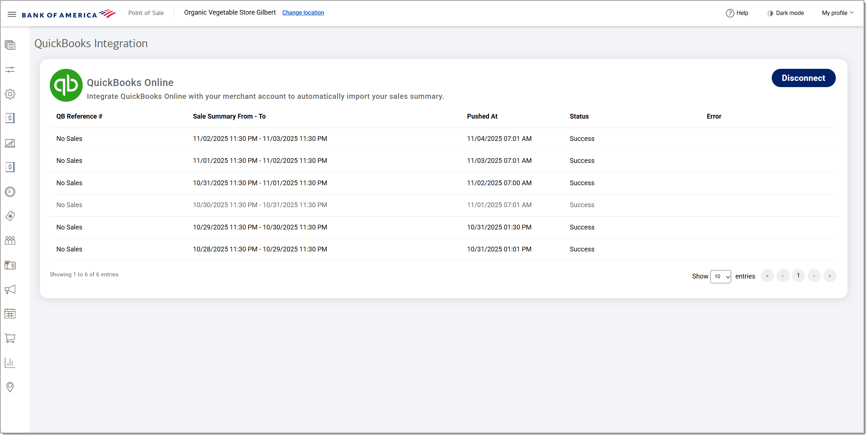
Task: Open the hamburger navigation menu
Action: (x=12, y=14)
